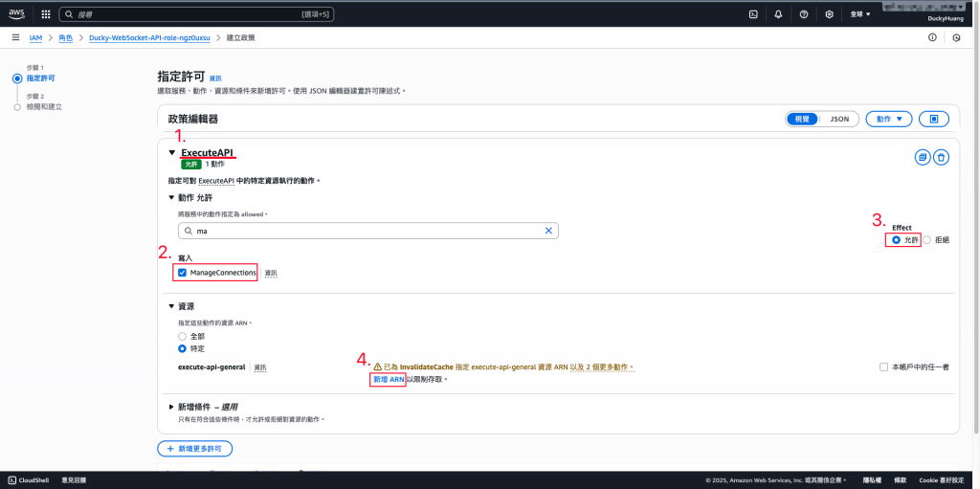Open 資訊 link beside execute-api-general
Viewport: 980px width, 489px height.
pos(260,367)
